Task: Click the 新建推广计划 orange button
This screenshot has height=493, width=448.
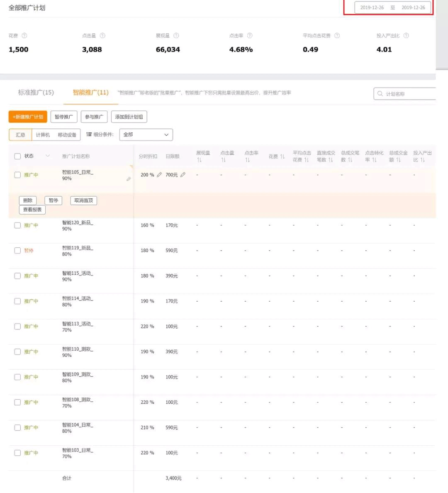Action: coord(28,117)
